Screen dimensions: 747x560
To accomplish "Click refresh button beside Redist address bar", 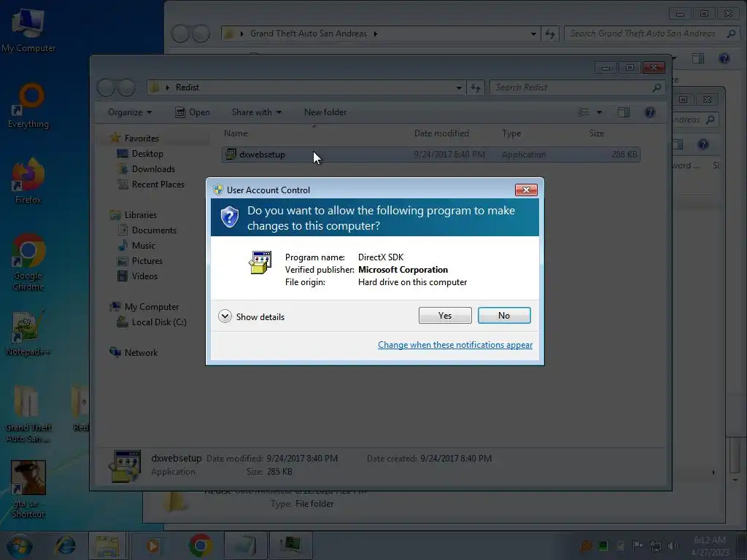I will pyautogui.click(x=476, y=87).
